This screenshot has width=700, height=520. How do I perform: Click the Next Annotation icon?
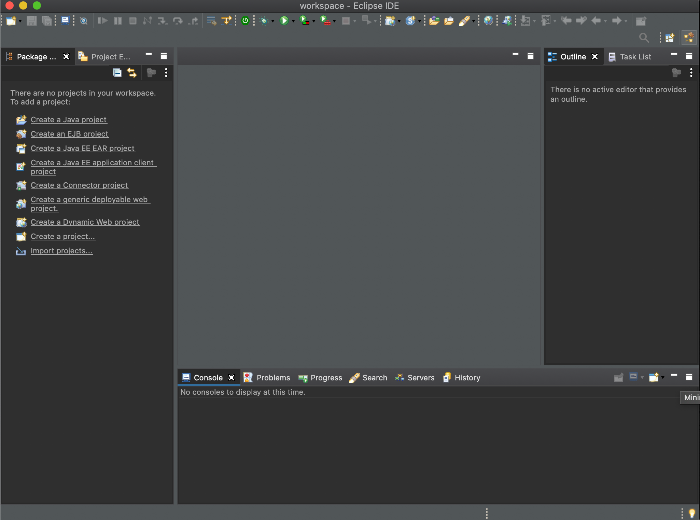[x=525, y=21]
